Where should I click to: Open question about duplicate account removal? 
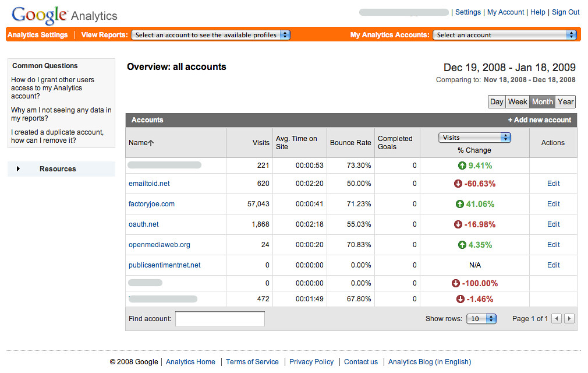[58, 136]
